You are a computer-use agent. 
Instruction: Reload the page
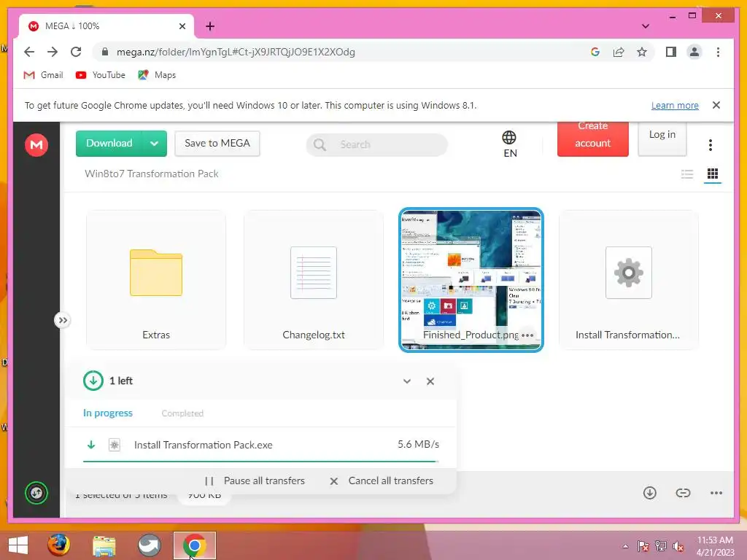[76, 52]
